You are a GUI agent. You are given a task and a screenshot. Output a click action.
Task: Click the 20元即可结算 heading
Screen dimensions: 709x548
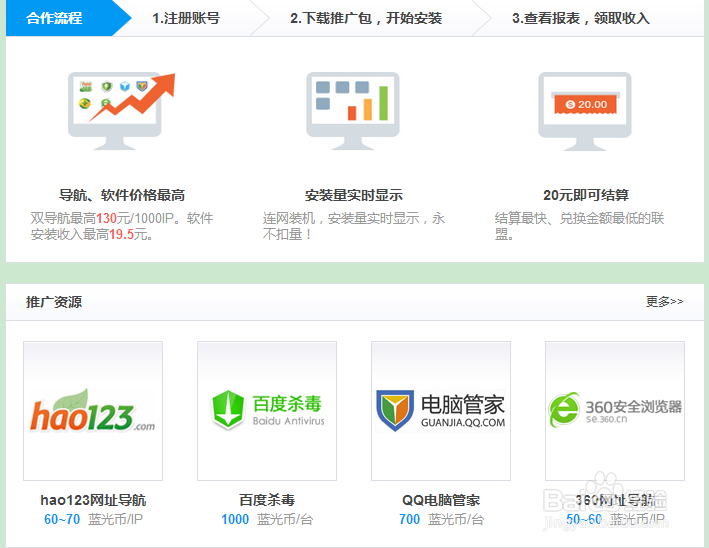coord(586,195)
